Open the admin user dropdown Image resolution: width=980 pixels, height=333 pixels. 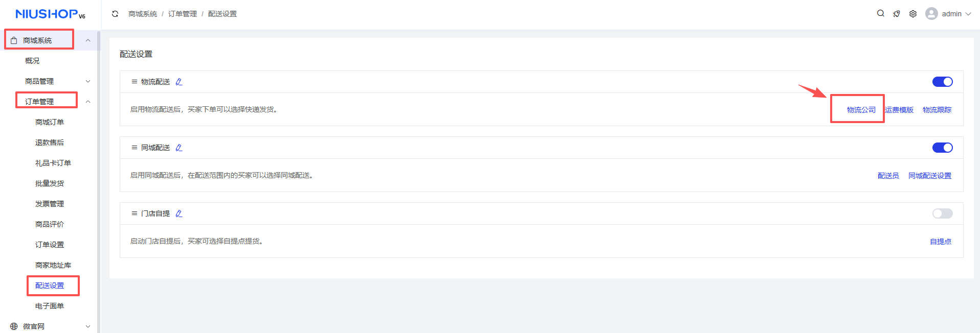click(948, 14)
